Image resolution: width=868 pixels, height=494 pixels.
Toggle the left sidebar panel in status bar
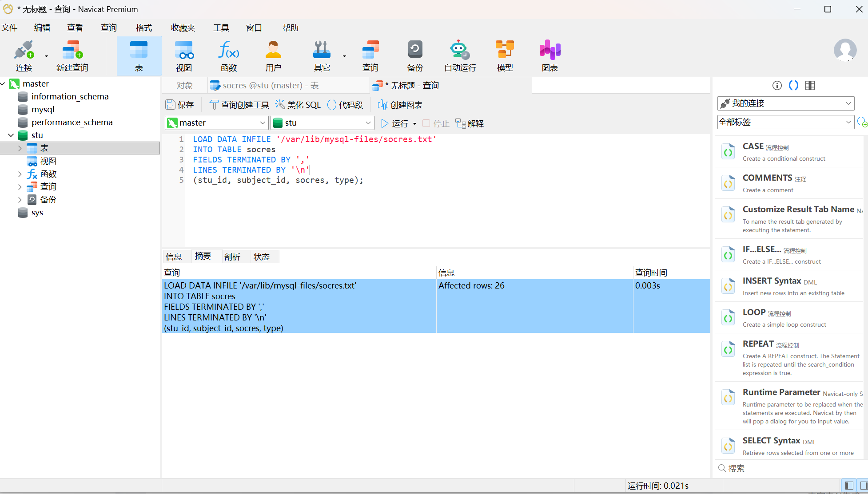point(849,485)
